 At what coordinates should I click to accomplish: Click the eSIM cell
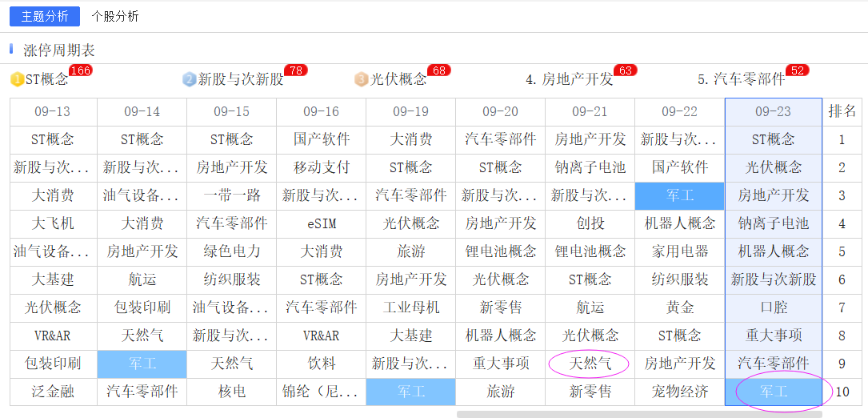322,224
